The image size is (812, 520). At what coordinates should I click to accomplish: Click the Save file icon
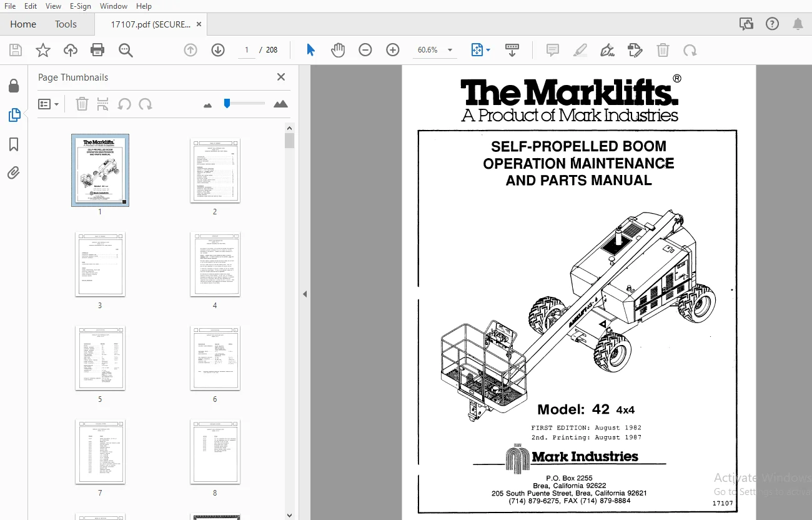(16, 50)
